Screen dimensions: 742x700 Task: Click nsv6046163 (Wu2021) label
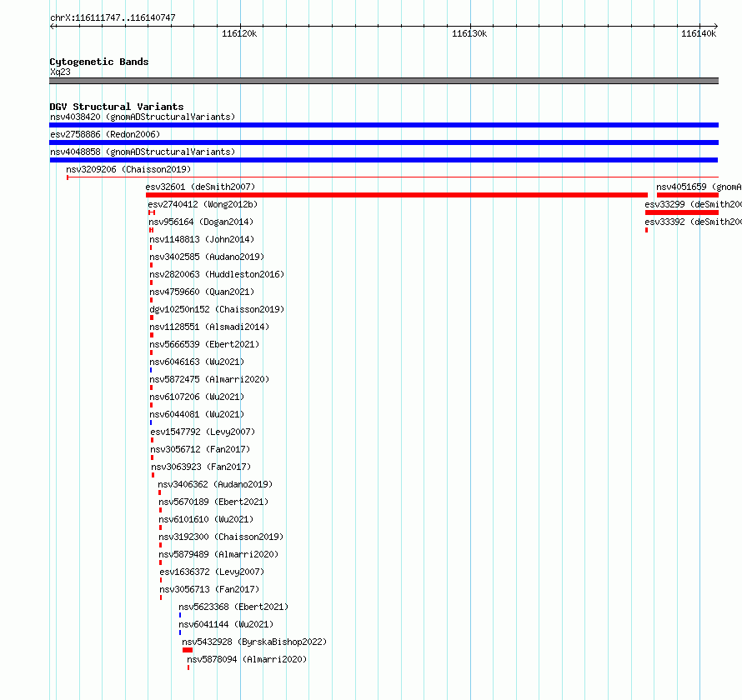[x=197, y=362]
